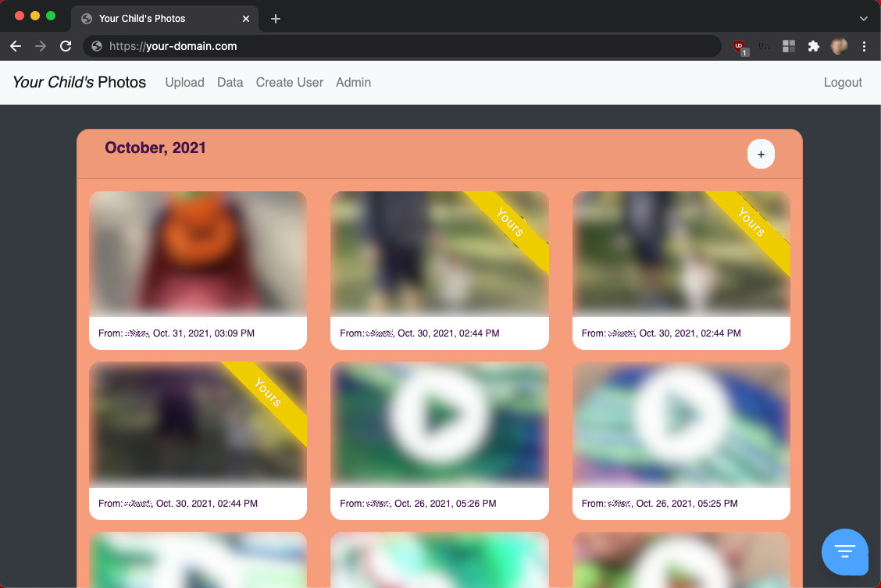Viewport: 881px width, 588px height.
Task: Open the Admin nav item
Action: tap(353, 83)
